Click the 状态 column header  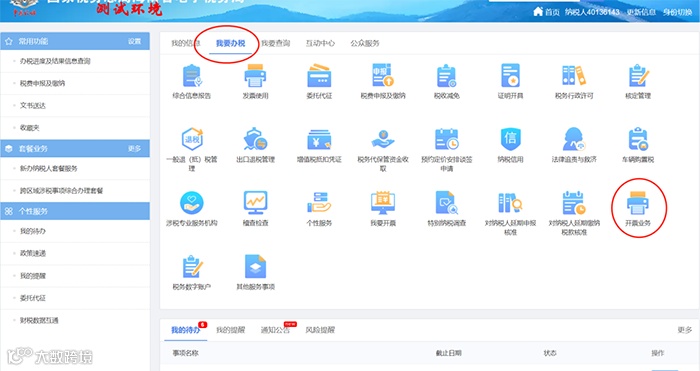(x=550, y=353)
